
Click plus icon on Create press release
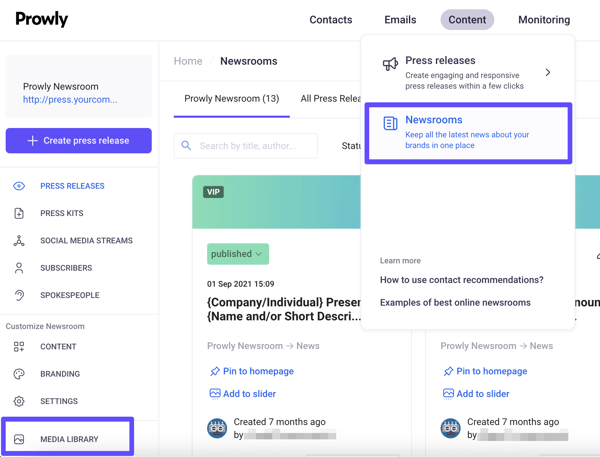[33, 140]
